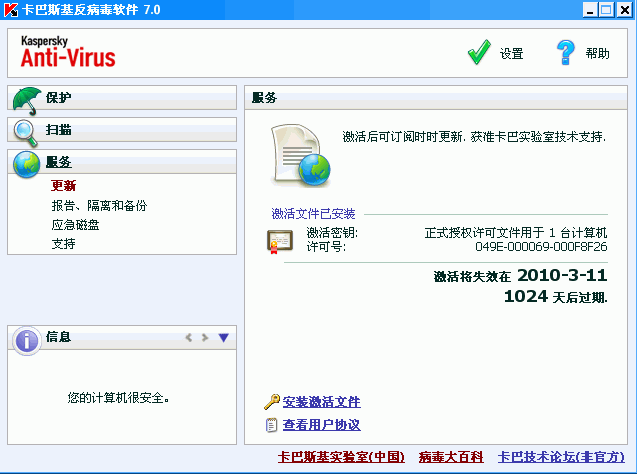Select 应急磁盘 item
Viewport: 637px width, 474px height.
point(75,225)
